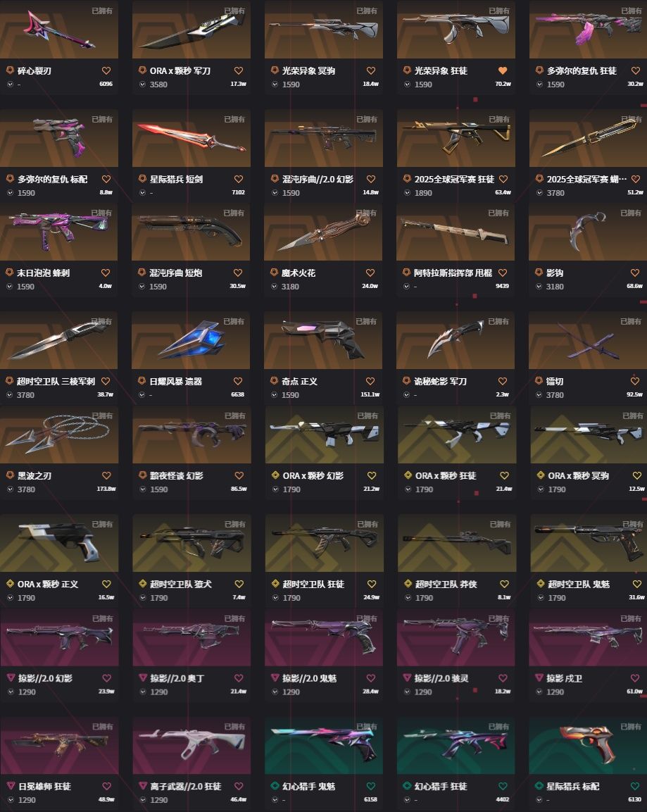Click the pink heart icon on 掠影 戍卫
The height and width of the screenshot is (812, 647).
tap(635, 678)
